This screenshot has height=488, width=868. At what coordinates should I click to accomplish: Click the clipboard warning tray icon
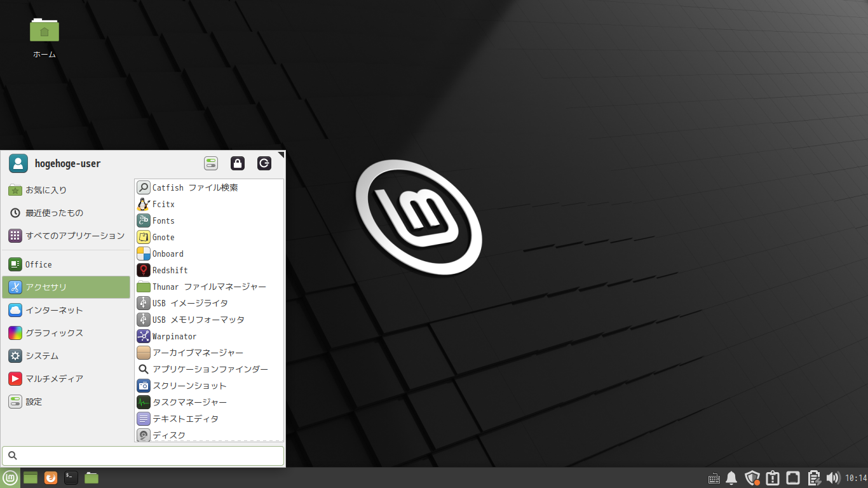(x=773, y=478)
